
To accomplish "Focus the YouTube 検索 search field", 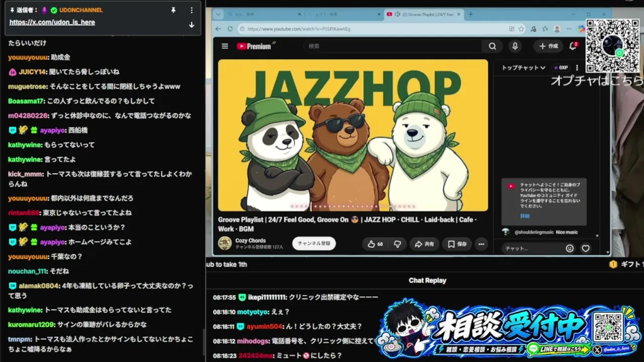I will click(x=392, y=46).
